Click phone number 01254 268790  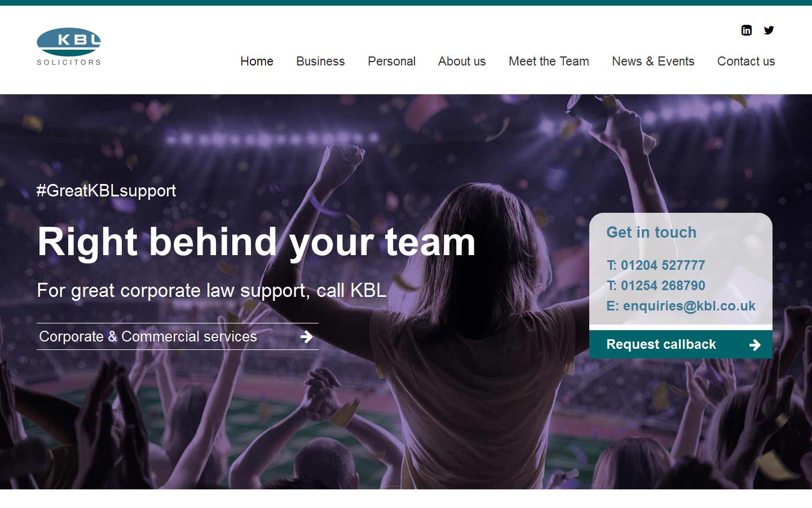tap(663, 286)
